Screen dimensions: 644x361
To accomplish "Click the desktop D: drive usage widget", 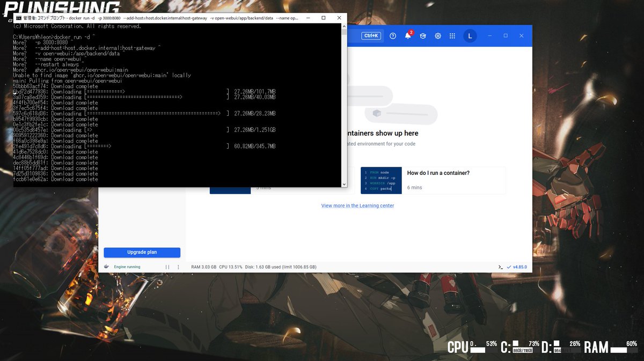I will click(x=561, y=347).
